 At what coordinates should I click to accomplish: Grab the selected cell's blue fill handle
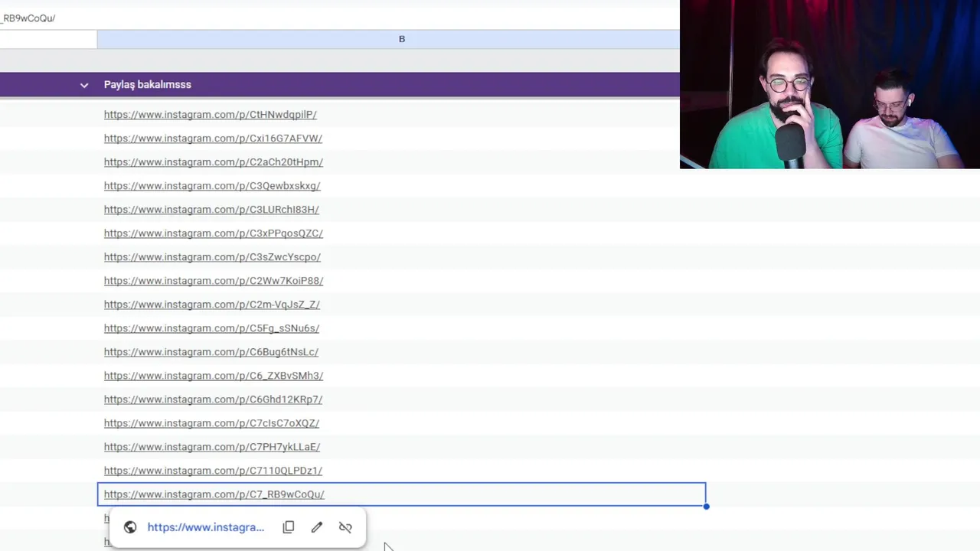(706, 506)
